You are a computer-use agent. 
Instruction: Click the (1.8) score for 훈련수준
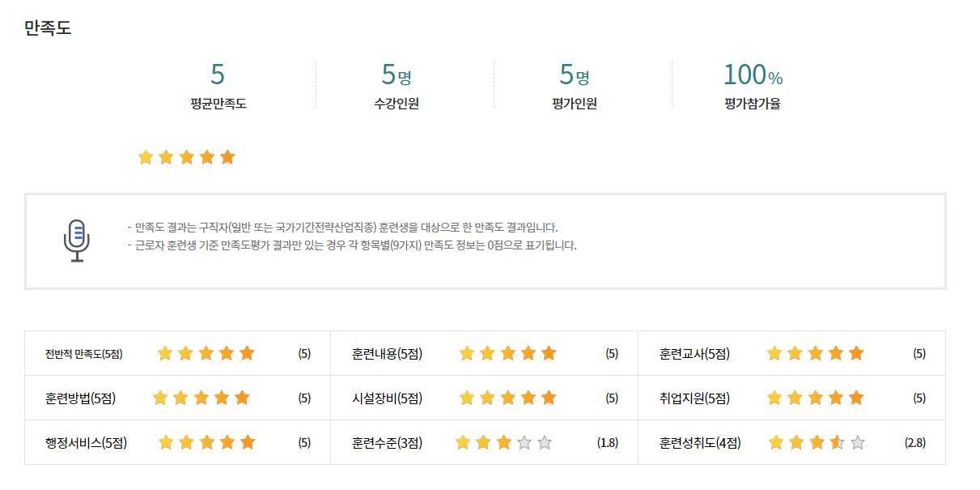608,443
